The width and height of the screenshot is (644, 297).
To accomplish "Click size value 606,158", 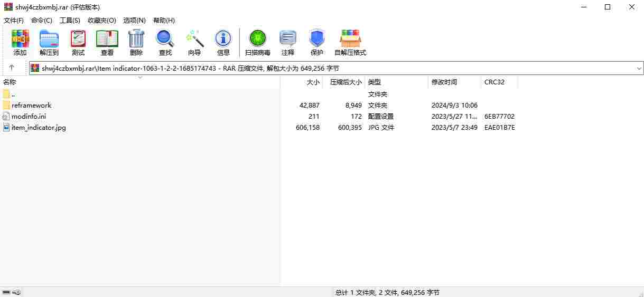I will point(307,127).
